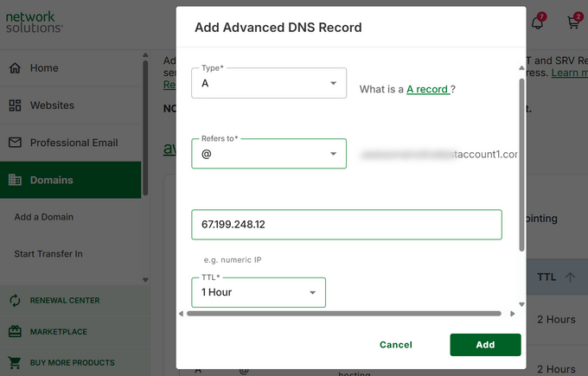Select Add a Domain in sidebar
The width and height of the screenshot is (588, 376).
click(44, 217)
